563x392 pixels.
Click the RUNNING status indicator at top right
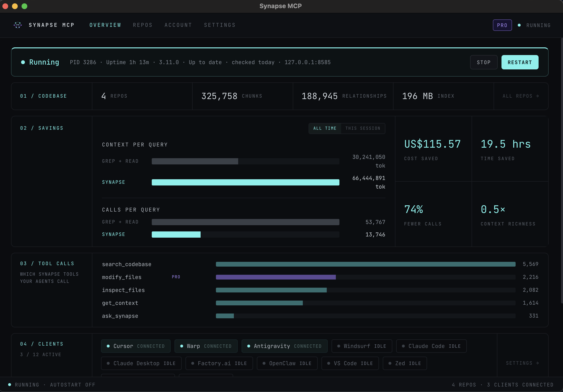535,25
